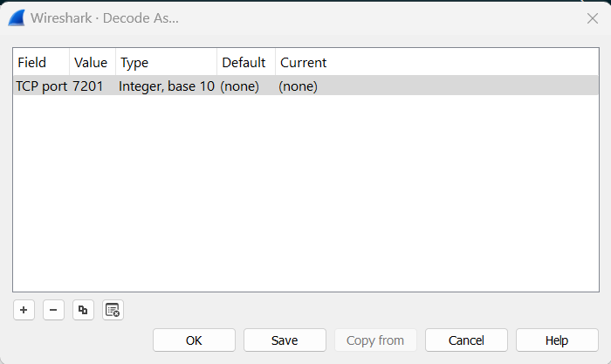Viewport: 611px width, 364px height.
Task: Close the Decode As dialog window
Action: tap(593, 17)
